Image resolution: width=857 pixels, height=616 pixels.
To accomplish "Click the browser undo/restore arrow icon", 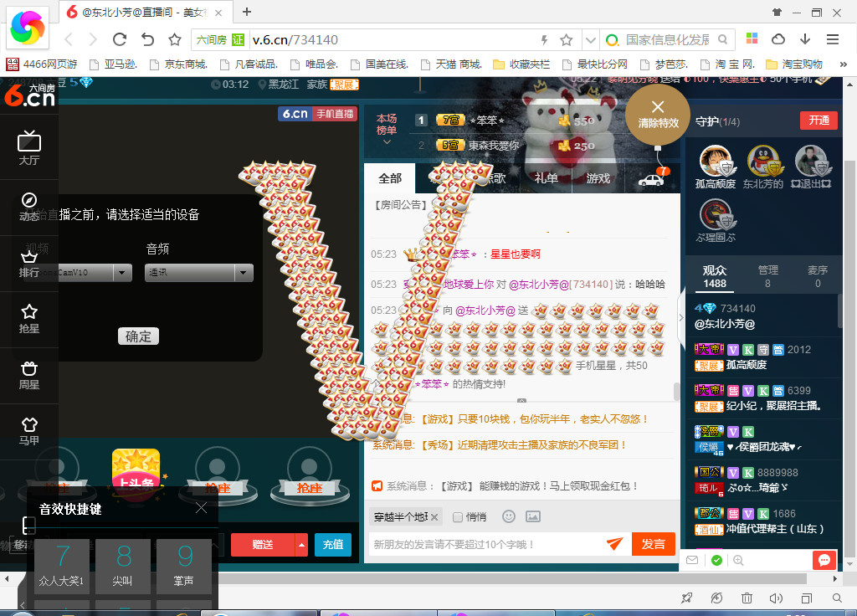I will click(x=147, y=39).
